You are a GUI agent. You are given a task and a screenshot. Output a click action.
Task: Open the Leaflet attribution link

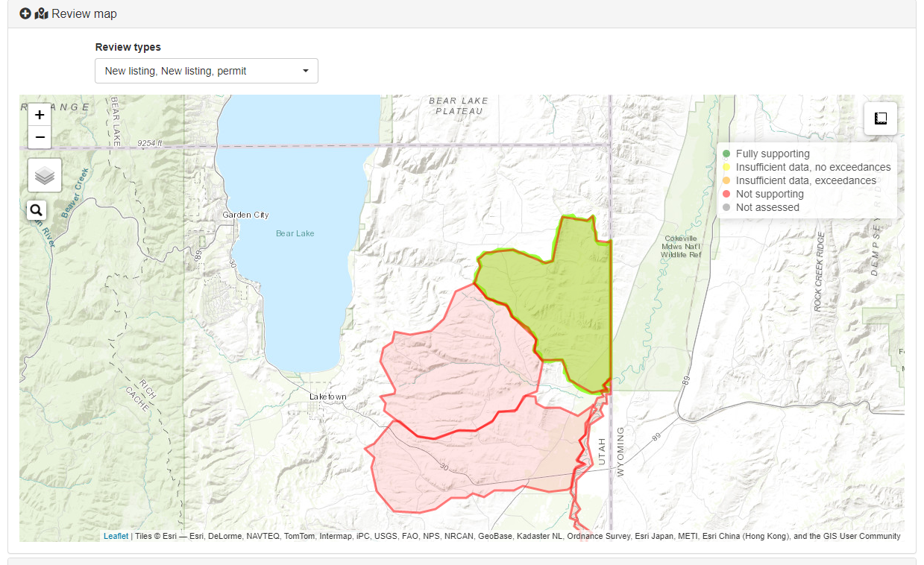[116, 536]
